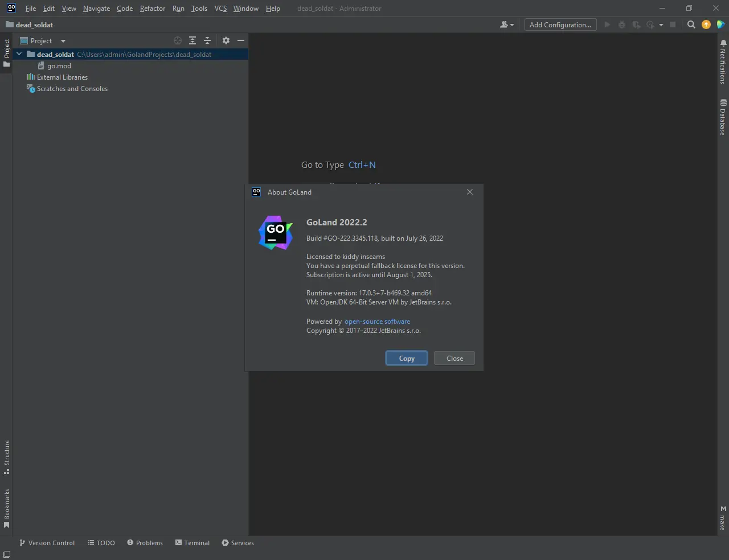The height and width of the screenshot is (560, 729).
Task: Open the Version Control tool window tab
Action: click(47, 543)
